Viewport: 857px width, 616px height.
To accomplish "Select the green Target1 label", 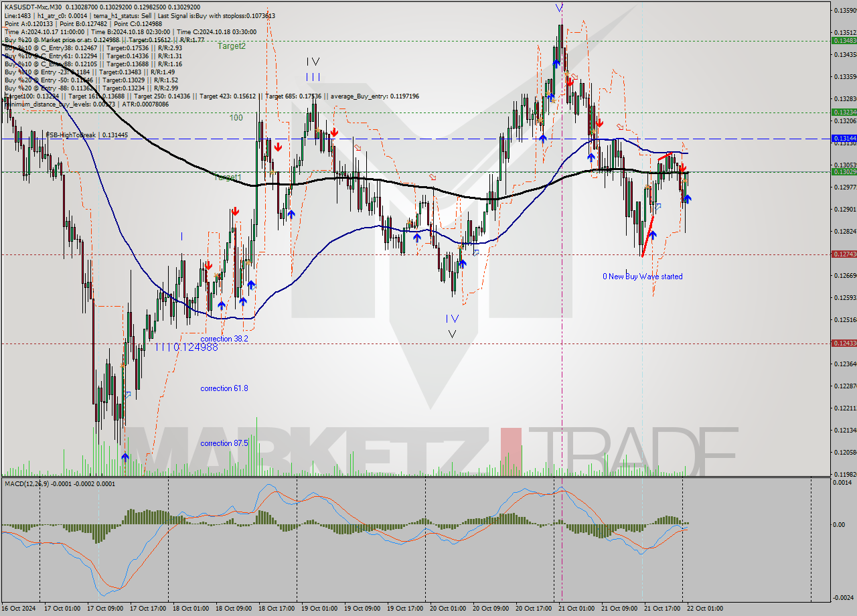I will pos(227,177).
